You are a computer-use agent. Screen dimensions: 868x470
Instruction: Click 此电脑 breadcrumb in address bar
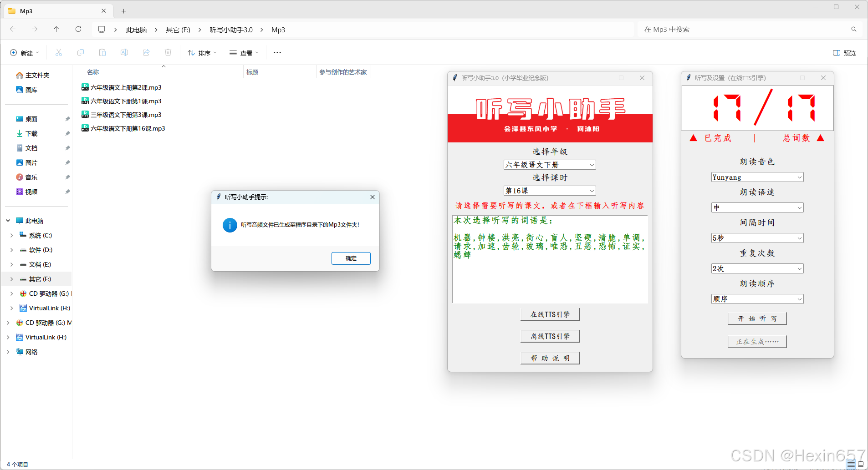click(136, 30)
